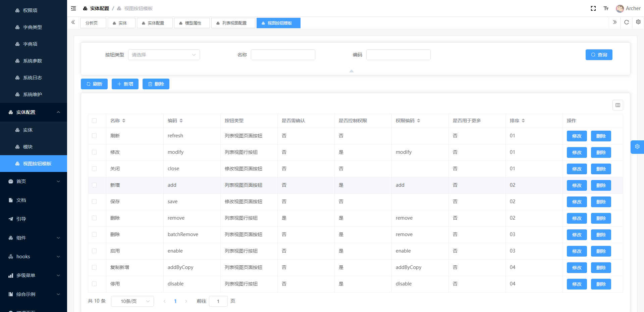Click the 新增 toolbar button
The height and width of the screenshot is (312, 644).
(x=125, y=84)
